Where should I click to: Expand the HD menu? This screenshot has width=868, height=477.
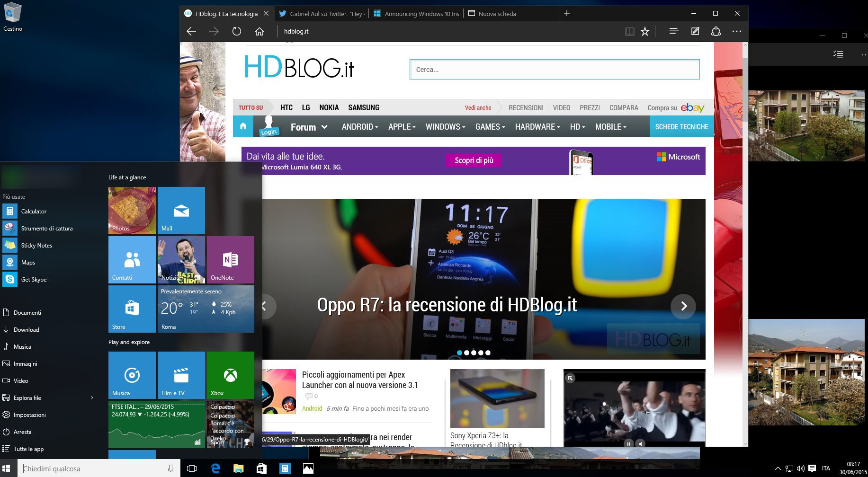[x=578, y=127]
